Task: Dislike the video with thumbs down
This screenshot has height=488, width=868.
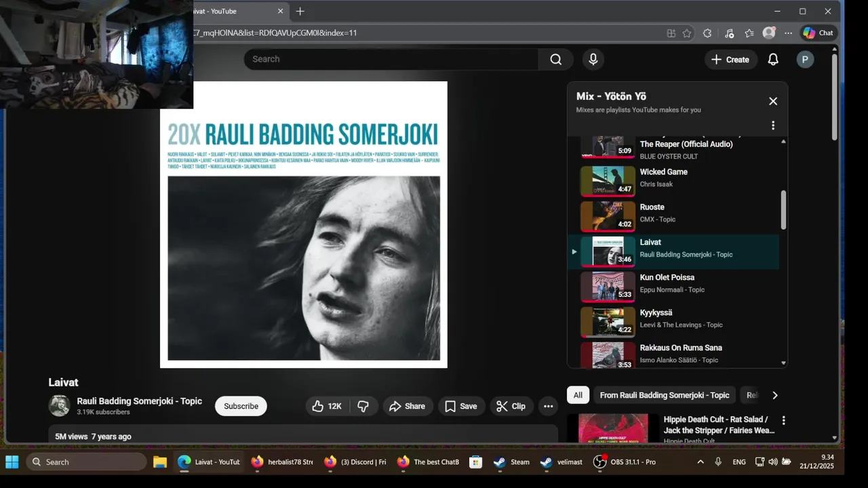Action: 363,406
